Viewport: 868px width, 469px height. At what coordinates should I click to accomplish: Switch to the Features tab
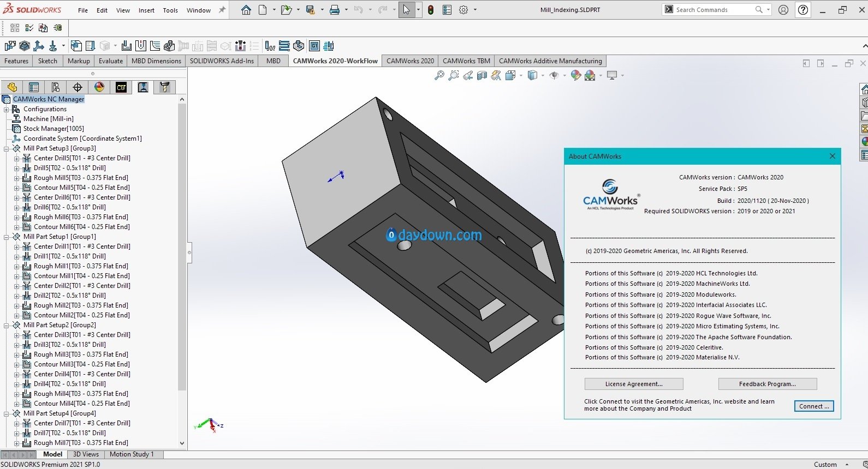pyautogui.click(x=16, y=61)
